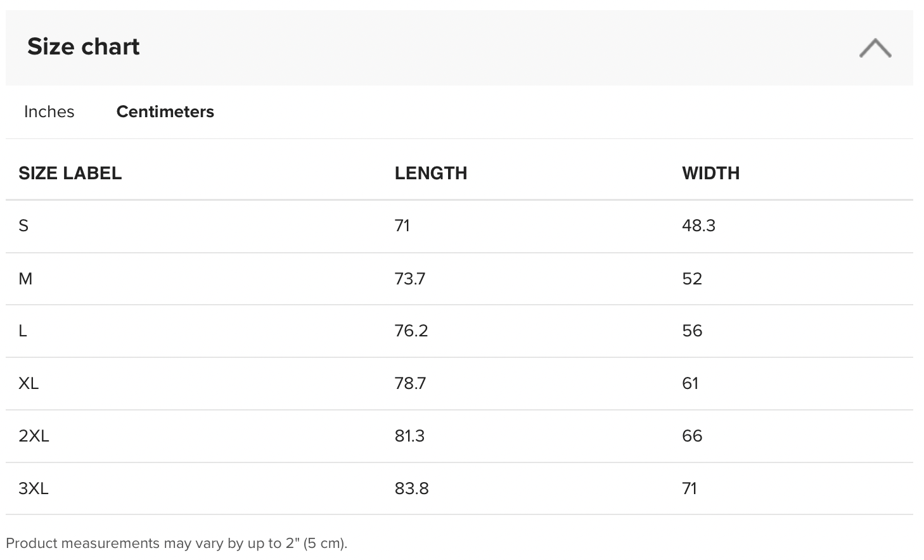Click the 48.3 width value
Image resolution: width=924 pixels, height=560 pixels.
click(x=698, y=226)
